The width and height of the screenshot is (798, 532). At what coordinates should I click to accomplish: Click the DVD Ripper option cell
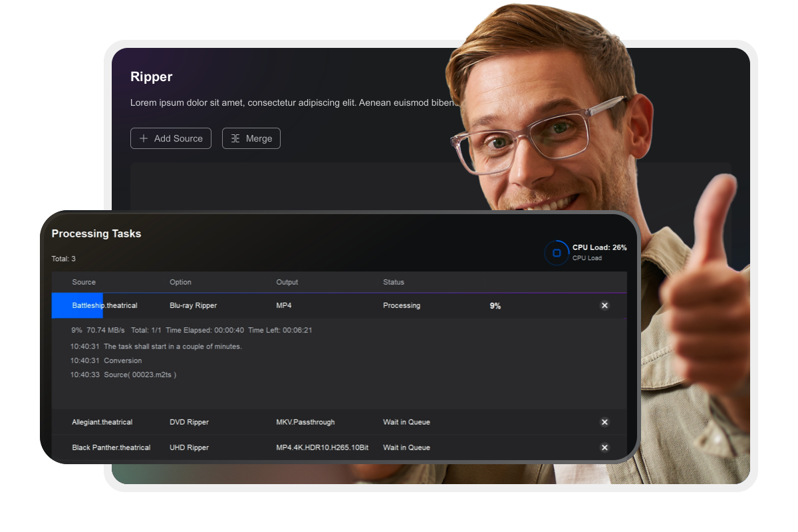pos(189,422)
